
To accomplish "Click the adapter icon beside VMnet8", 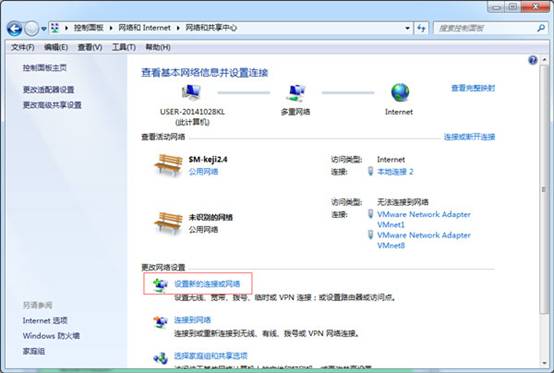I will point(370,235).
